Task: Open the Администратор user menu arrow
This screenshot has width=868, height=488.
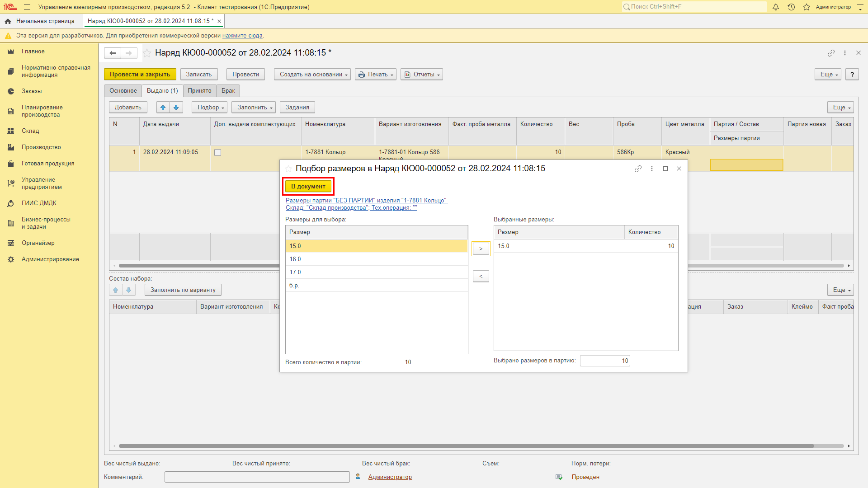Action: click(x=860, y=7)
